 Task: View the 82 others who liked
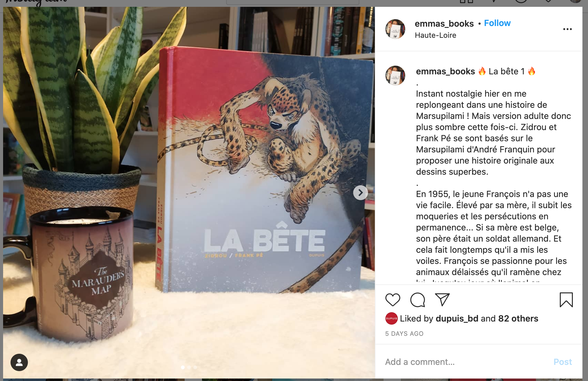[518, 318]
